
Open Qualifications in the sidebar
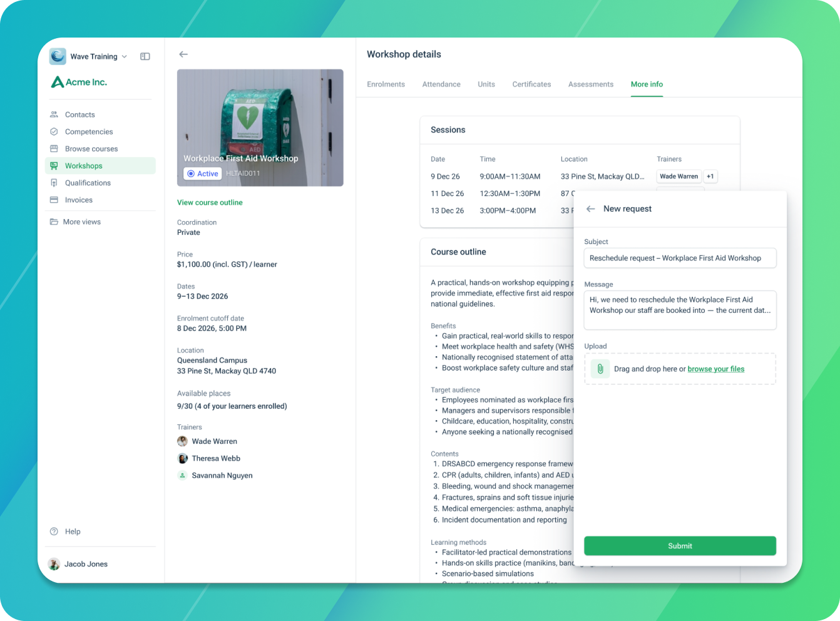[100, 183]
